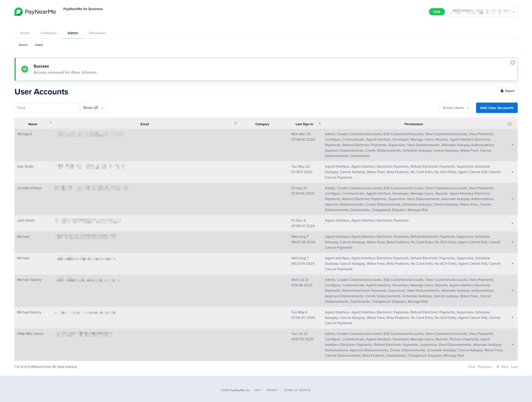This screenshot has width=532, height=402.
Task: Open table column settings gear
Action: pos(510,124)
